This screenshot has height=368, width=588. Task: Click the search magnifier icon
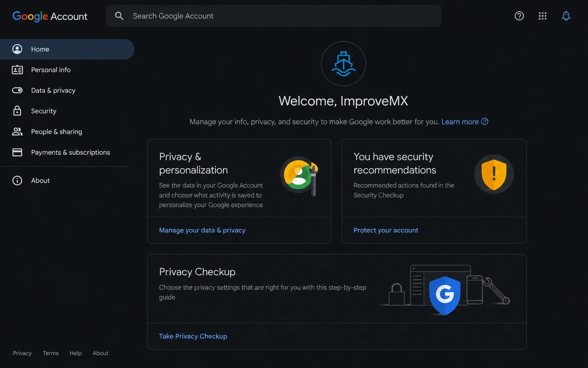(x=119, y=16)
